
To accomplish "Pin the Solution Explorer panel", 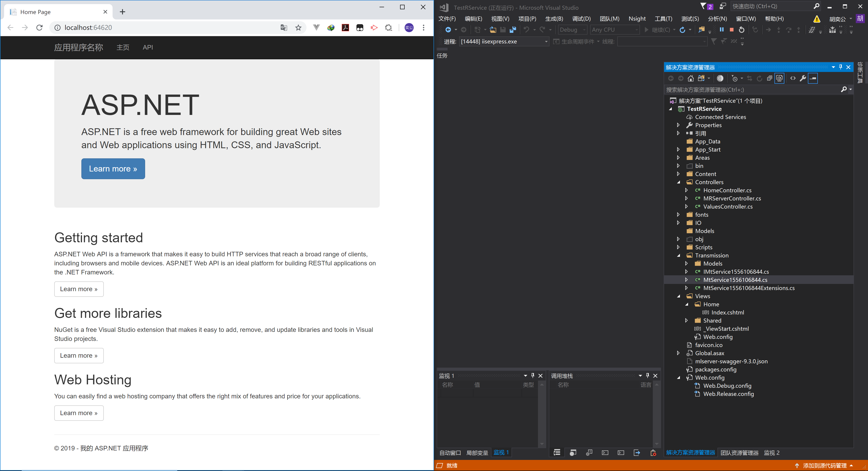I will tap(840, 67).
